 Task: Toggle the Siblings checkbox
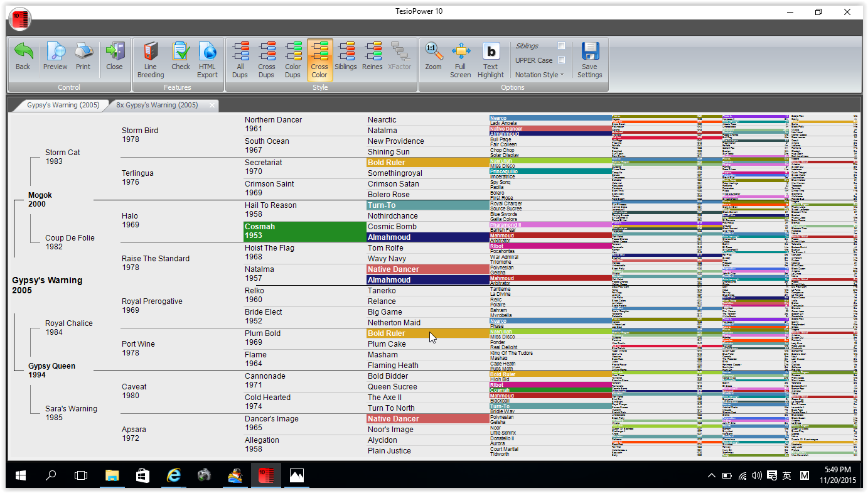(561, 46)
